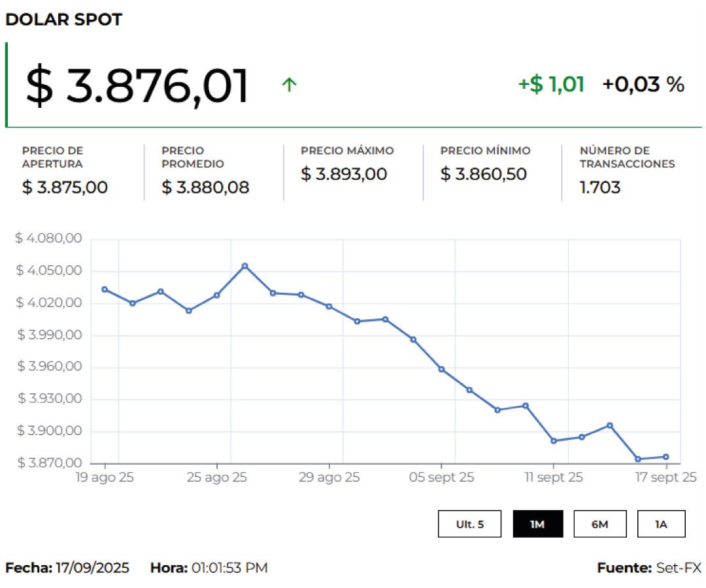The height and width of the screenshot is (588, 706).
Task: Click the Fecha 17/09/2025 date text
Action: click(x=67, y=568)
